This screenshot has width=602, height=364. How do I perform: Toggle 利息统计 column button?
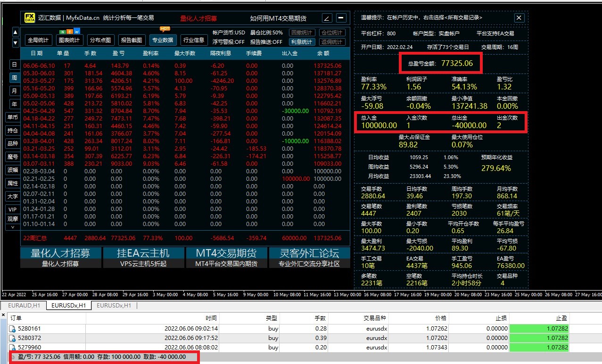click(x=302, y=41)
